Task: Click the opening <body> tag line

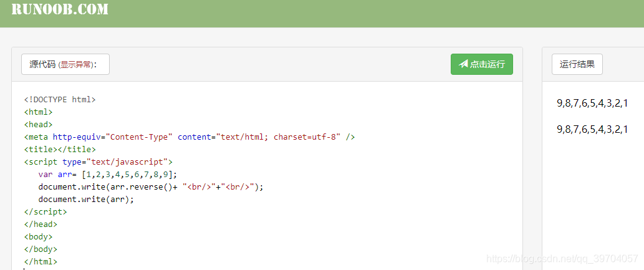Action: [38, 237]
